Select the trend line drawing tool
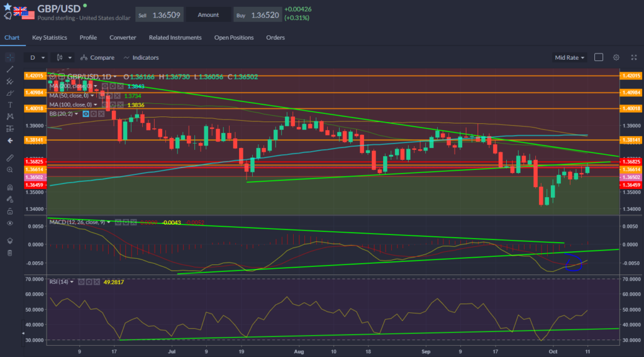Image resolution: width=644 pixels, height=357 pixels. (9, 69)
